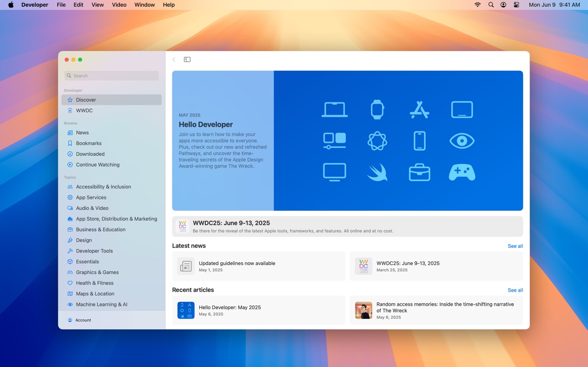This screenshot has height=367, width=588.
Task: Open the Help menu
Action: coord(169,5)
